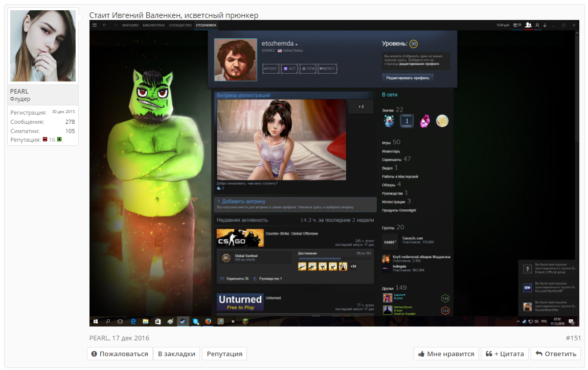The image size is (588, 370).
Task: Click the CS:GO game banner
Action: [x=240, y=238]
